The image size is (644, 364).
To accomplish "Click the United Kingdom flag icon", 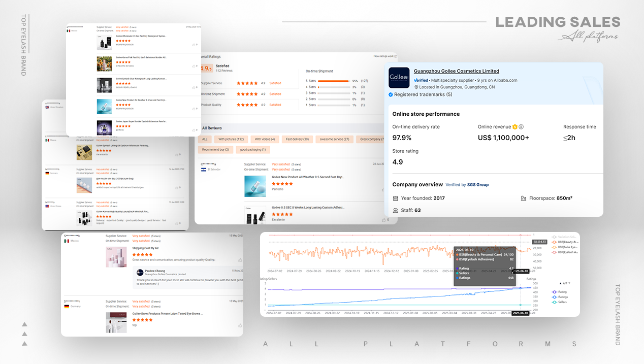I will point(47,107).
